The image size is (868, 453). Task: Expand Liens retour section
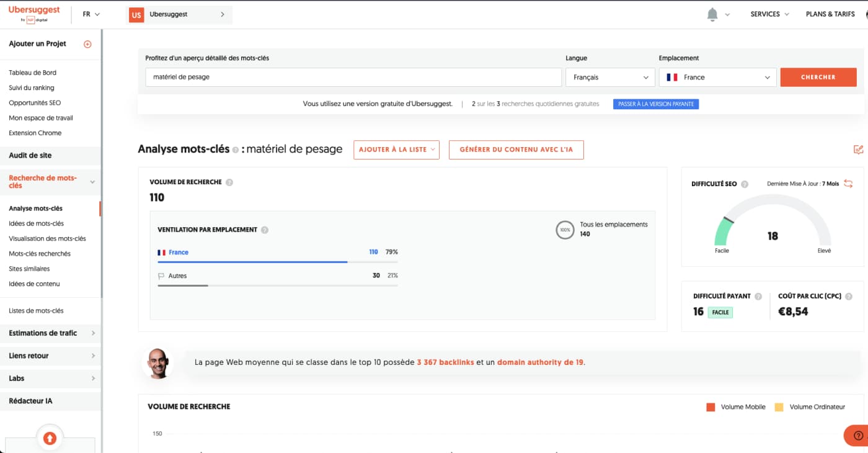(50, 356)
